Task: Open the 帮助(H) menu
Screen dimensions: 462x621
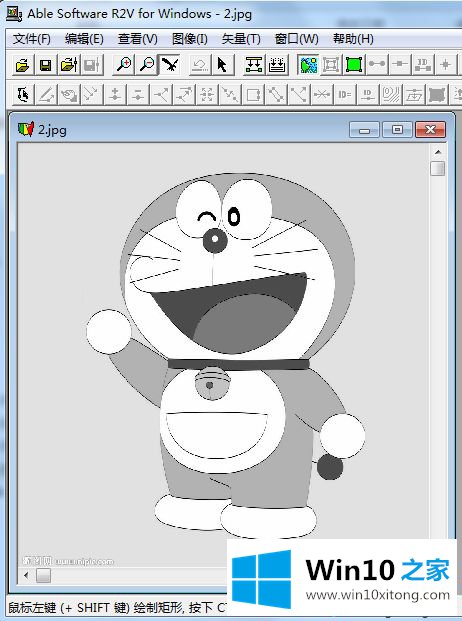Action: (x=353, y=39)
